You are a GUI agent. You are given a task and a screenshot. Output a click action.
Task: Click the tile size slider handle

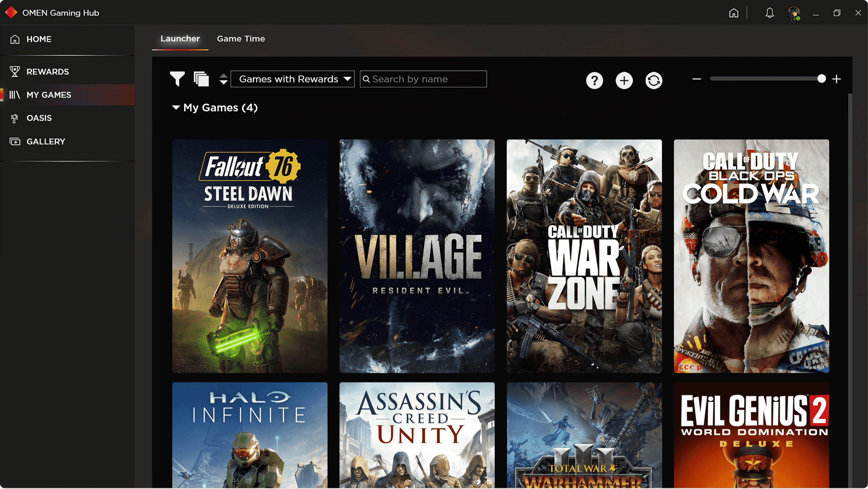[x=821, y=79]
